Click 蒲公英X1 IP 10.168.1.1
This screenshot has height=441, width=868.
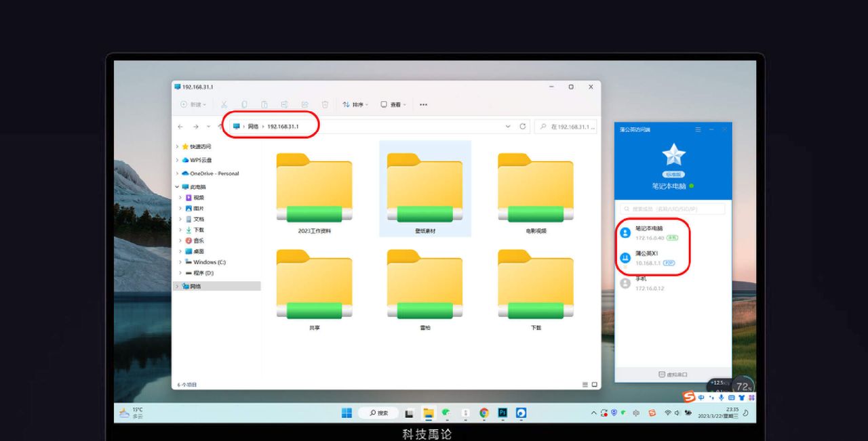[648, 263]
